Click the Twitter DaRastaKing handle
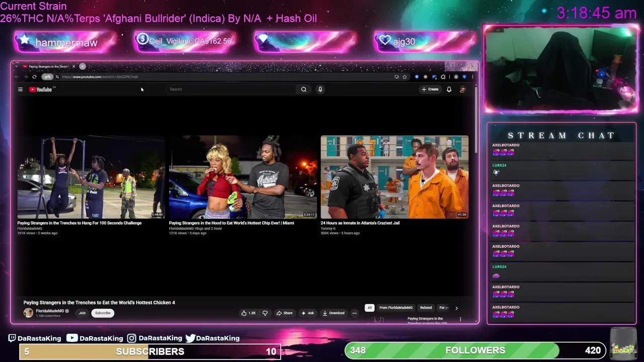Screen dimensions: 644x362 tap(212, 338)
